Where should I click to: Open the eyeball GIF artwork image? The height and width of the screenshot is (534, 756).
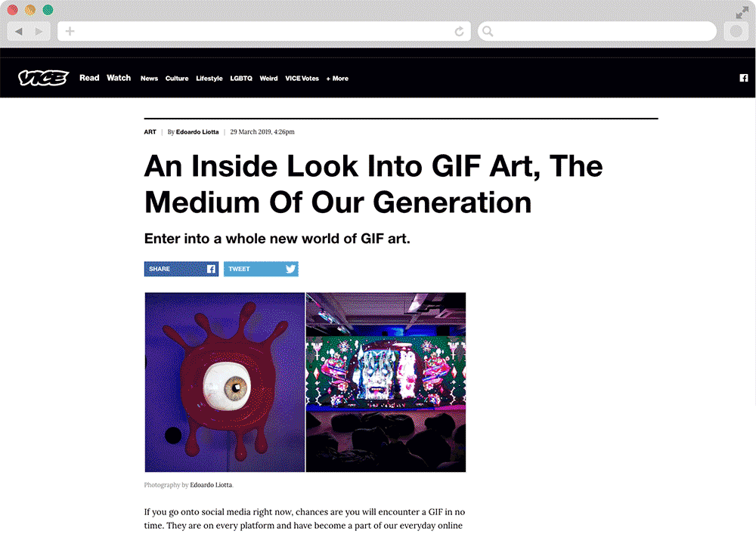coord(225,382)
